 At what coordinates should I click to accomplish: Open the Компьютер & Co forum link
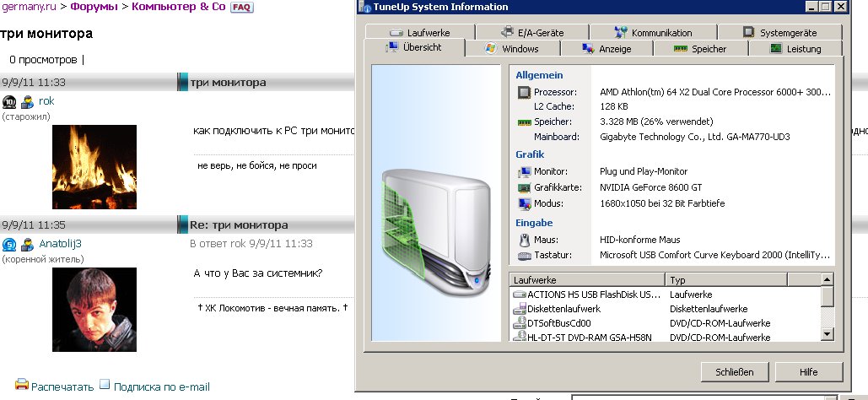pos(178,8)
